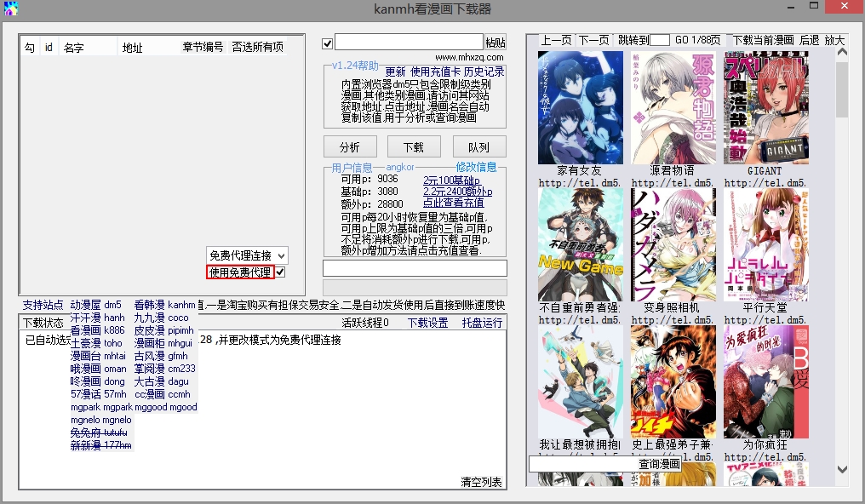865x504 pixels.
Task: Open the 更新 link
Action: [x=395, y=72]
